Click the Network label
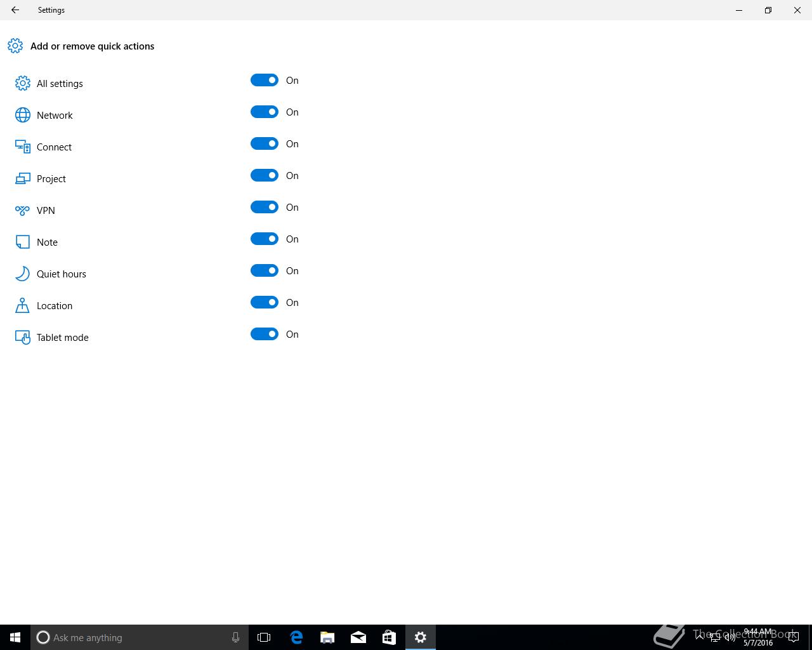Screen dimensions: 812x650 (x=55, y=116)
